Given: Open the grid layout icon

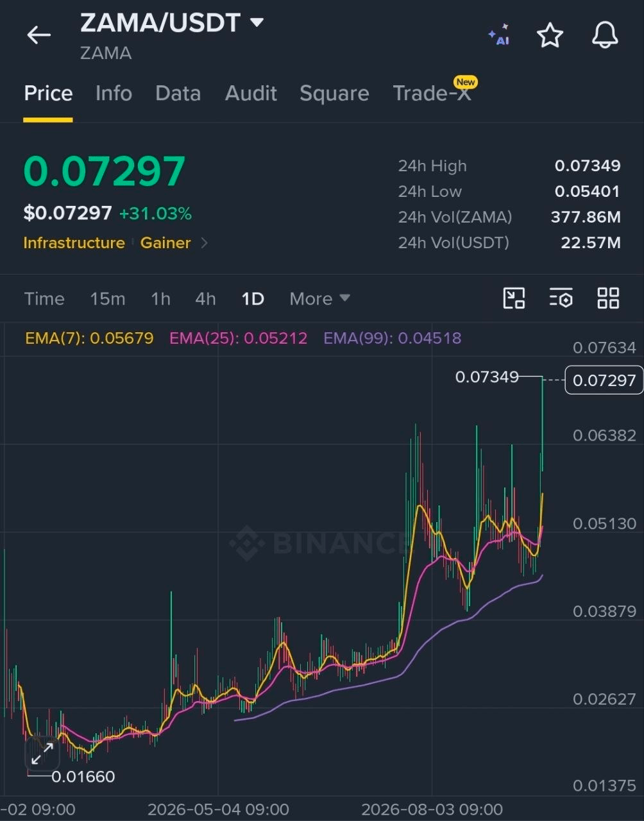Looking at the screenshot, I should pyautogui.click(x=608, y=298).
